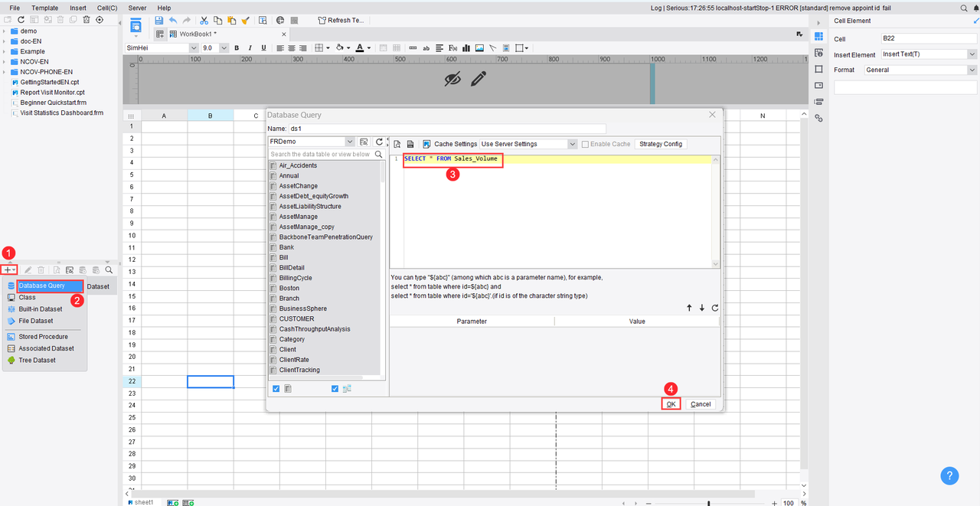Screen dimensions: 980x506
Task: Open the Template menu
Action: coord(44,8)
